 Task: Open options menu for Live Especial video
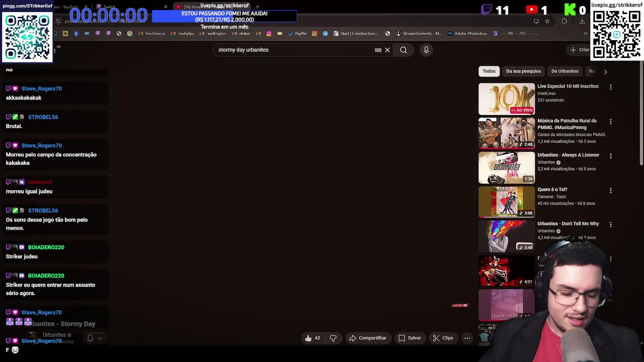point(611,87)
